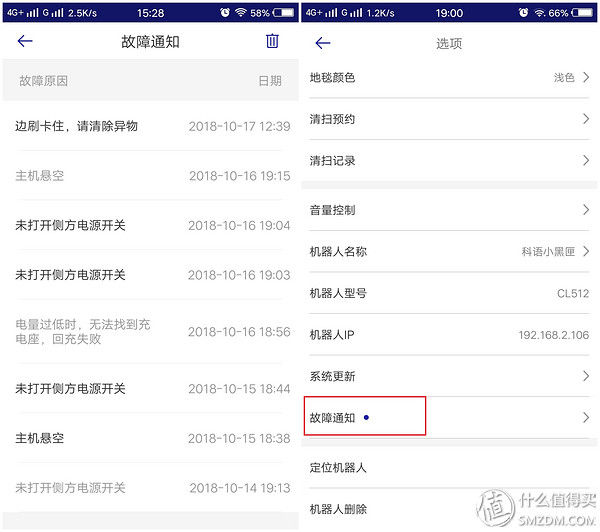Image resolution: width=600 pixels, height=532 pixels.
Task: Tap alarm clock icon in left status bar
Action: point(225,13)
